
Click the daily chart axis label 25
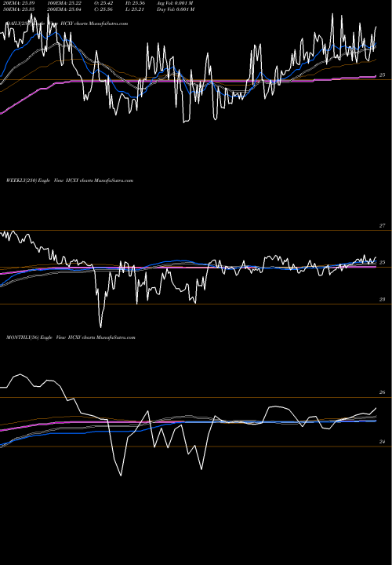pyautogui.click(x=382, y=75)
